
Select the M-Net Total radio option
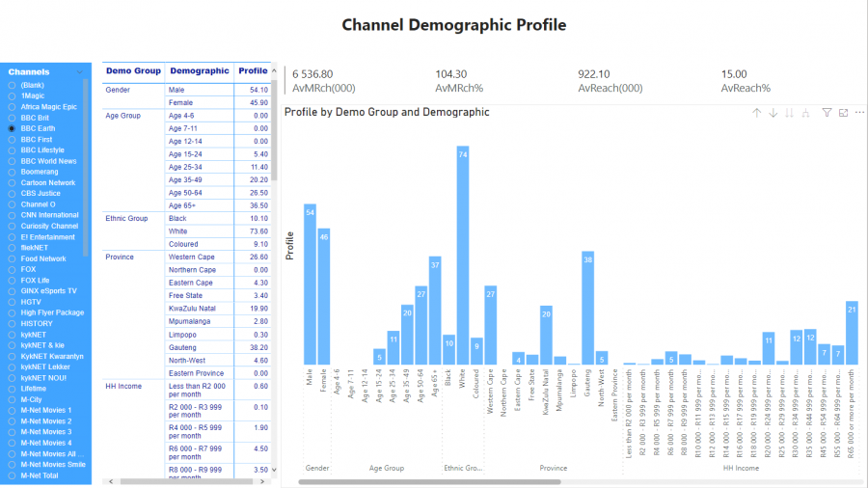point(12,475)
